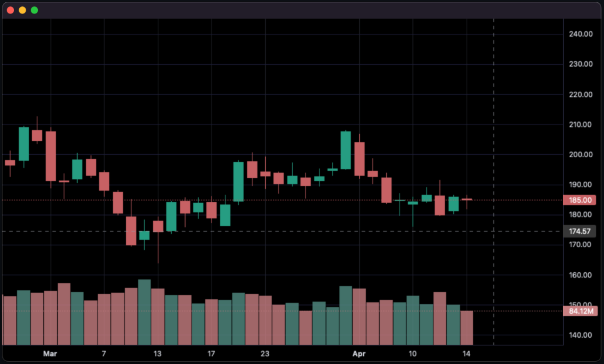Click the 10 date axis label
This screenshot has width=604, height=364.
412,353
